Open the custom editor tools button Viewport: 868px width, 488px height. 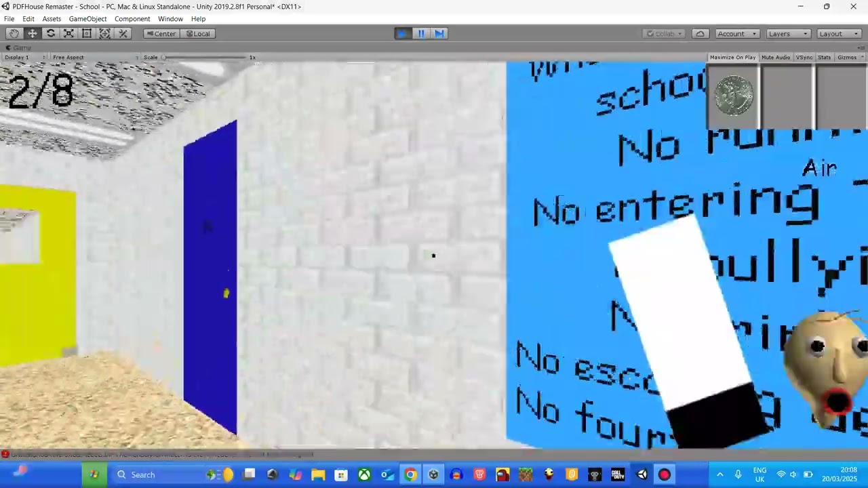123,33
